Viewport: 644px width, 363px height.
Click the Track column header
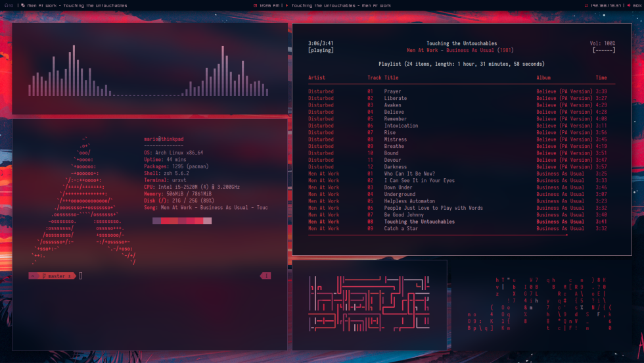click(374, 78)
